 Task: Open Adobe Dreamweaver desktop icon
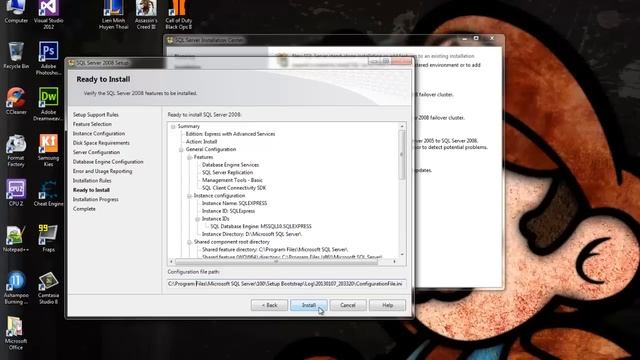[x=48, y=104]
